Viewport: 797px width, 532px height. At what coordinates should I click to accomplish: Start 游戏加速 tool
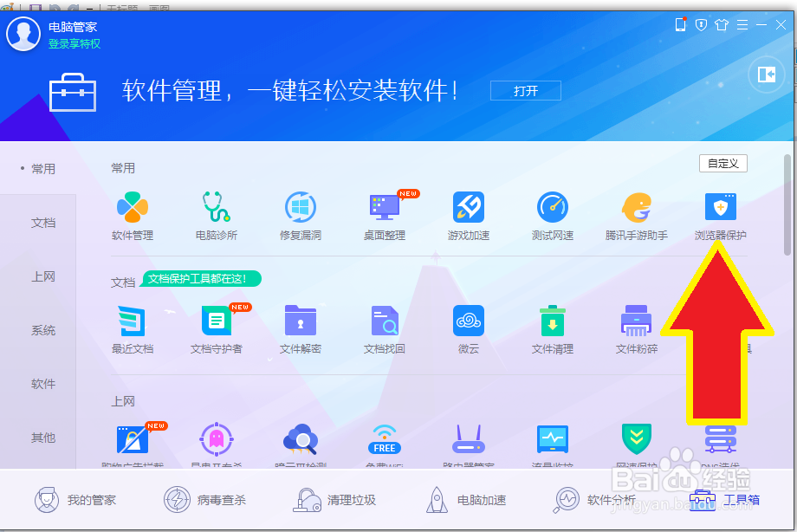469,215
